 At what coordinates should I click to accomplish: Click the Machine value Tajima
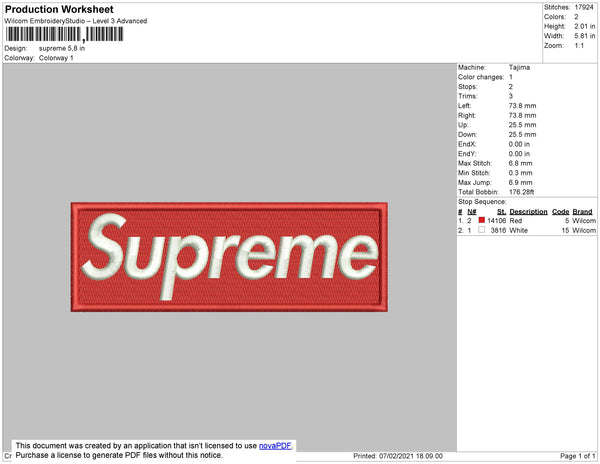519,67
